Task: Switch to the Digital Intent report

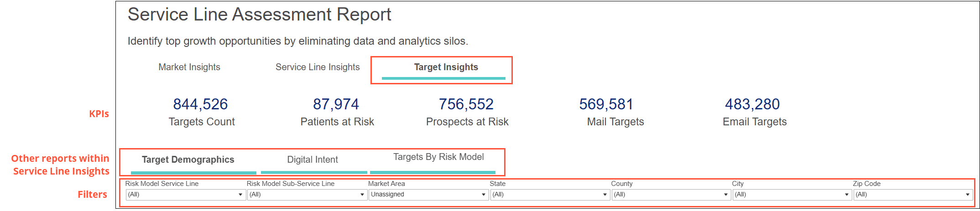Action: pyautogui.click(x=313, y=160)
